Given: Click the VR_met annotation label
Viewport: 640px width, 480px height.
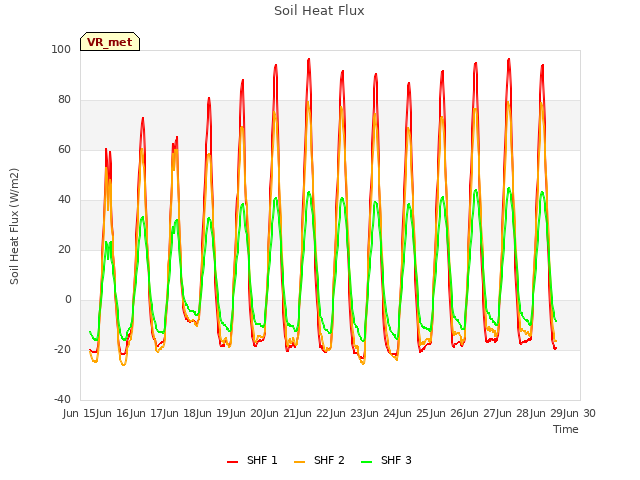Looking at the screenshot, I should (x=110, y=42).
